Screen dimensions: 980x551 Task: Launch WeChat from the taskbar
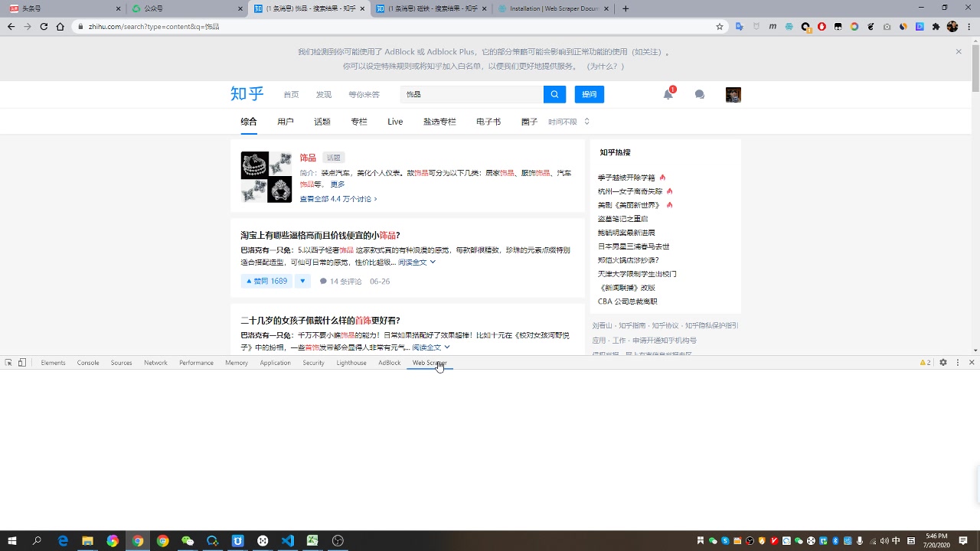[x=188, y=541]
